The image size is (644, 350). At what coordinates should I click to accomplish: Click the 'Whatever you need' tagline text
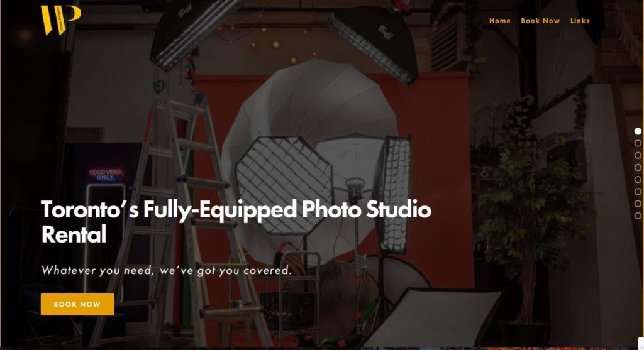point(166,270)
